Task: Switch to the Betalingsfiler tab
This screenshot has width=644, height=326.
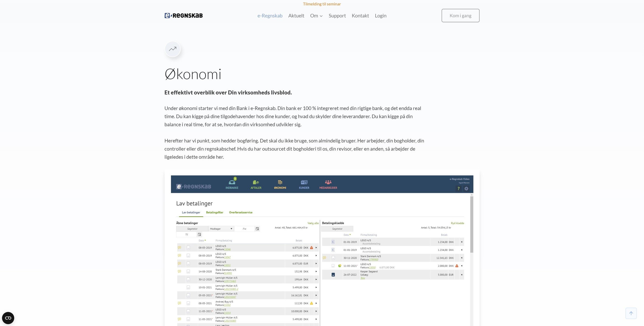Action: [214, 212]
